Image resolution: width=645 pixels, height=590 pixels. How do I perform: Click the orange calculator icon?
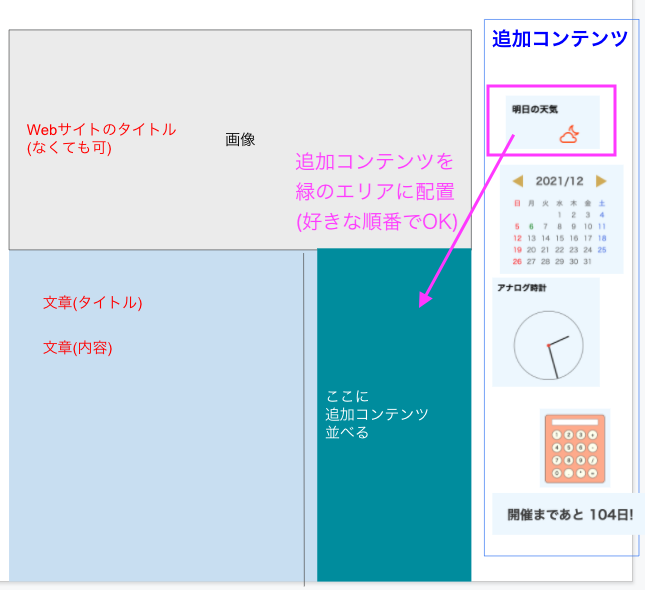(574, 447)
